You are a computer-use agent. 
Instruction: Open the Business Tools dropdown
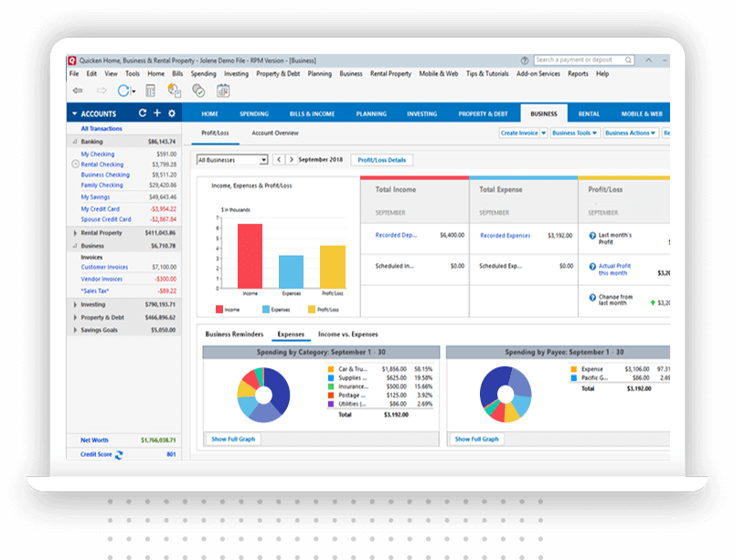point(574,133)
